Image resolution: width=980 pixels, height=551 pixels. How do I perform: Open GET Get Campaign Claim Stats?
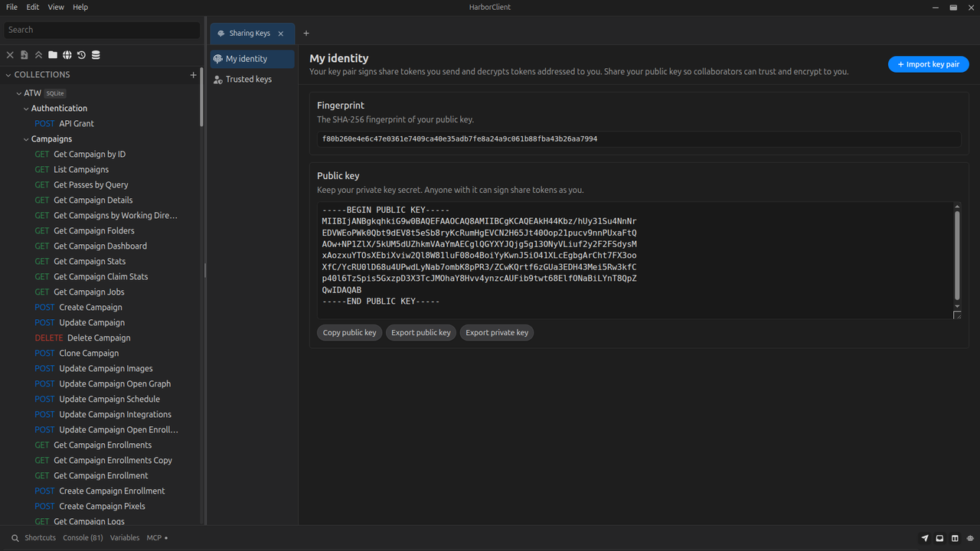coord(92,277)
